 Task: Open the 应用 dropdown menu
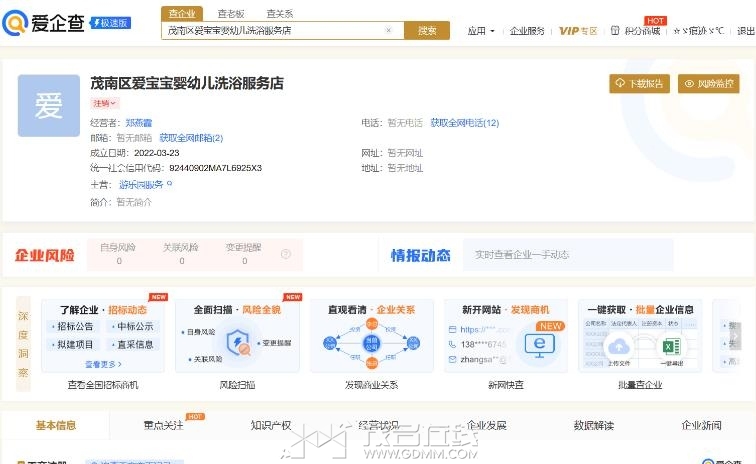pos(481,31)
